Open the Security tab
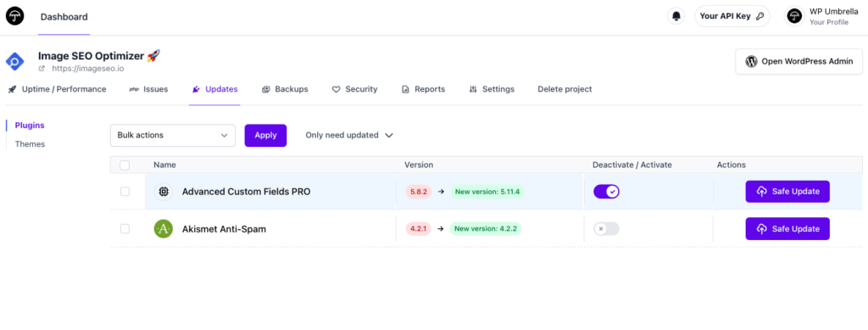Screen dimensions: 868x330 point(354,89)
